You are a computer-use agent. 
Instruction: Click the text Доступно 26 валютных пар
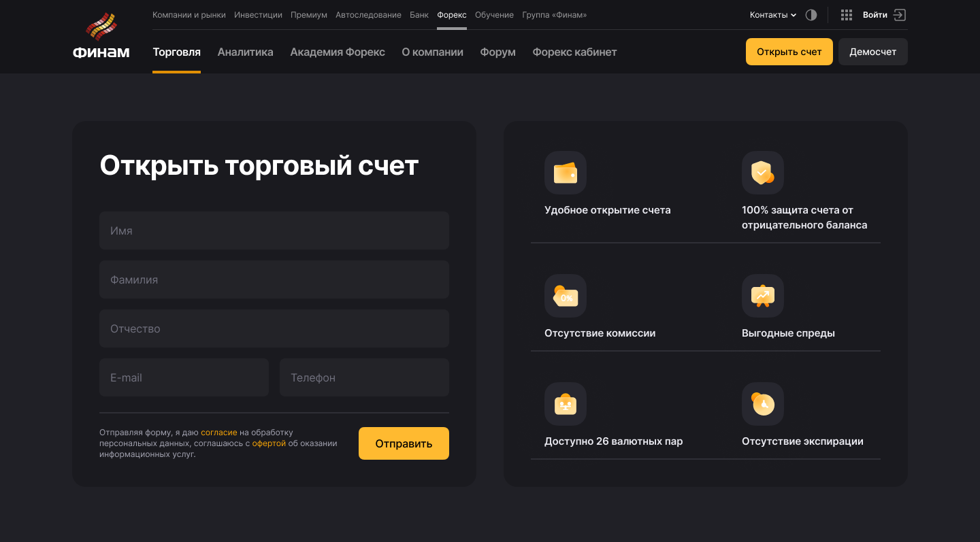click(x=613, y=441)
